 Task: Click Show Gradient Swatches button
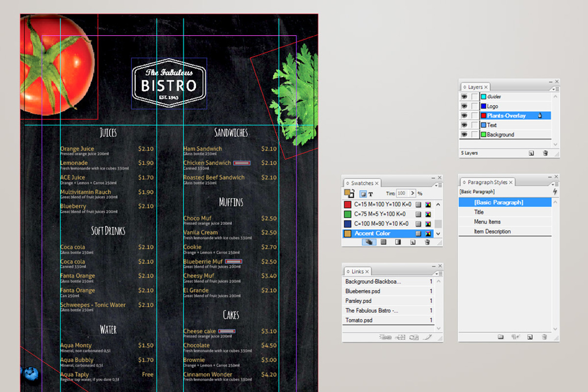(x=398, y=242)
